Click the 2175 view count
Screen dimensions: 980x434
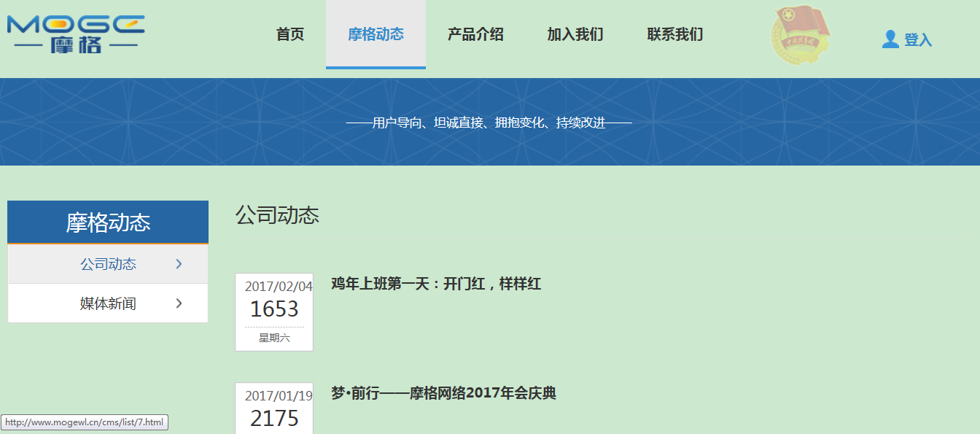[x=274, y=419]
